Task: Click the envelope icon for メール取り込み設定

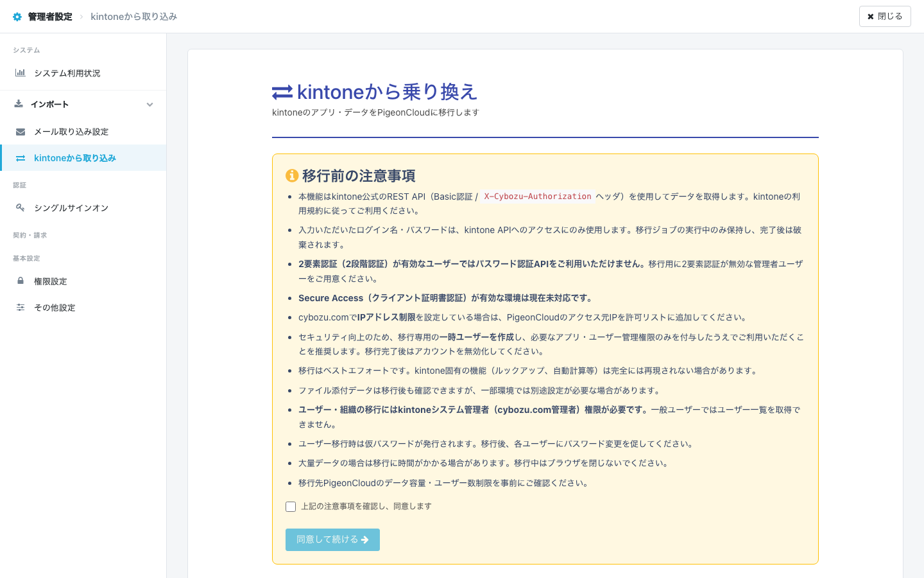Action: (x=20, y=131)
